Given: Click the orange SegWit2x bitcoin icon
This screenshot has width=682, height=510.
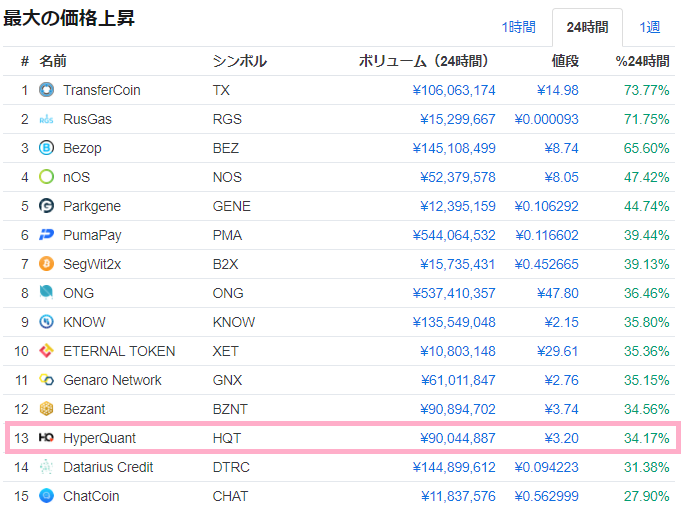Looking at the screenshot, I should point(46,264).
